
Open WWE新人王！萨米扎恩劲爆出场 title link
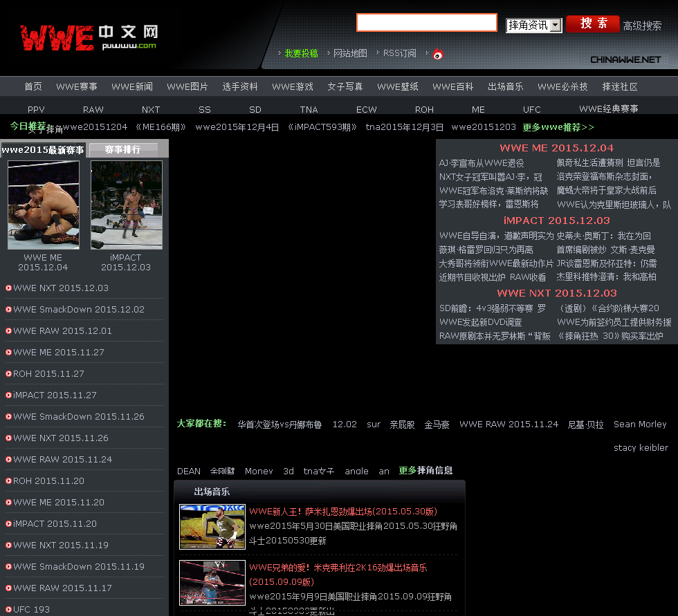point(343,512)
